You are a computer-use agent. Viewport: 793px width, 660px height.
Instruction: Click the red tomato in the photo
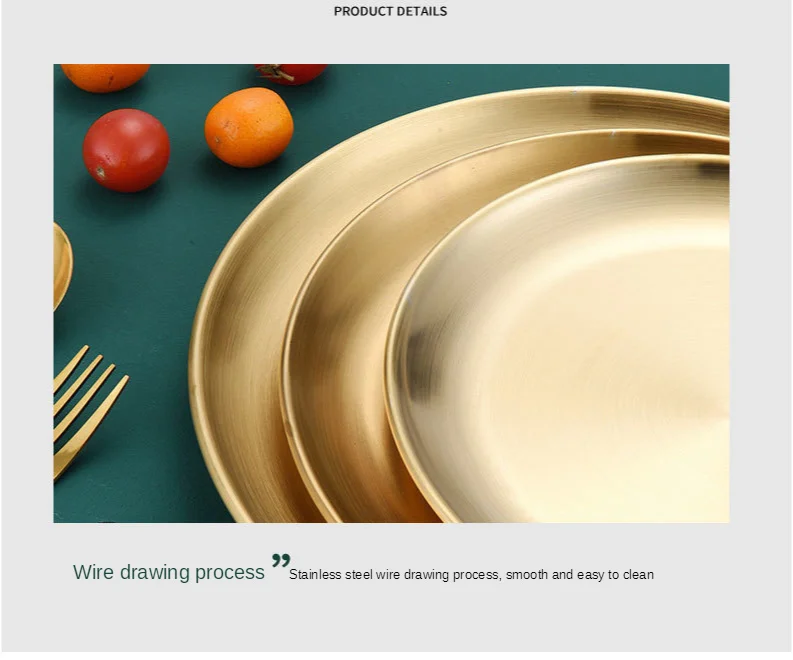coord(126,150)
